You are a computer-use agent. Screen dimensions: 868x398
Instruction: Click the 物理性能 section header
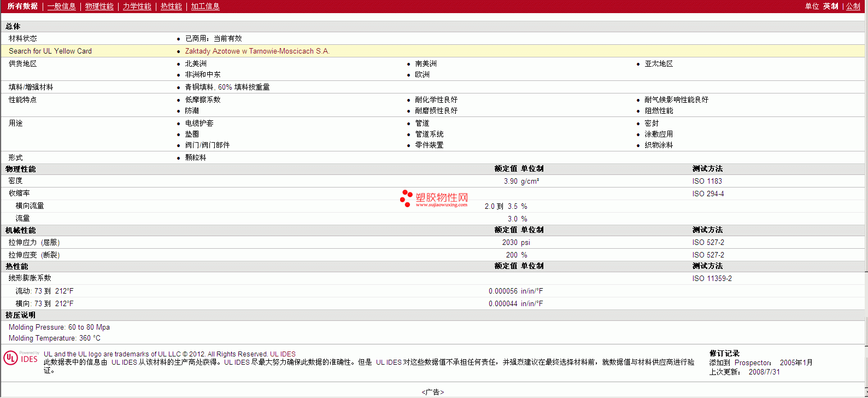[x=20, y=169]
